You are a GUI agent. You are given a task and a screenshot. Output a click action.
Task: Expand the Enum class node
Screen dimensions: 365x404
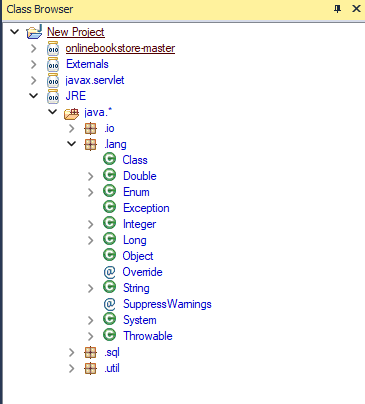[91, 192]
